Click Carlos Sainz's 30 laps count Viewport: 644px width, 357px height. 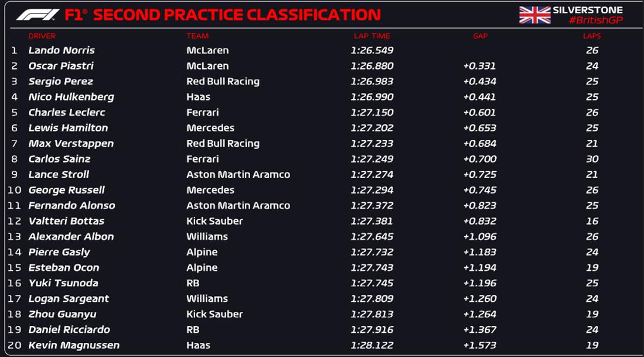click(592, 159)
